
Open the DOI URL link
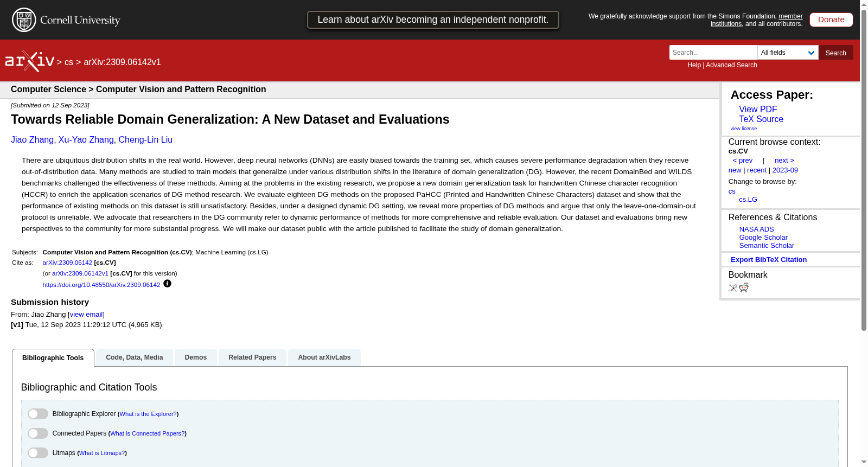tap(101, 285)
